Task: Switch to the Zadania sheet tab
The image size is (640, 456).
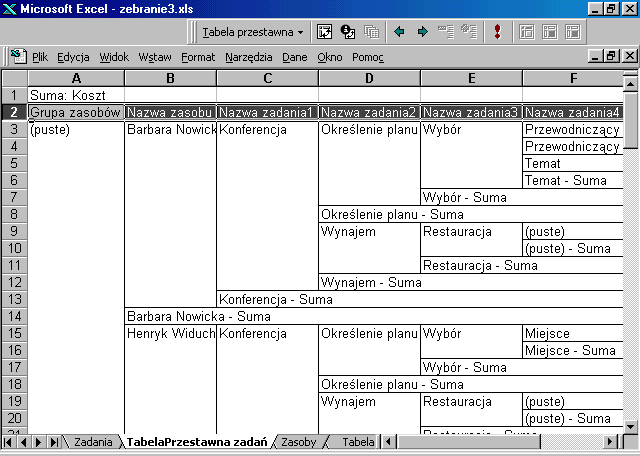Action: (93, 441)
